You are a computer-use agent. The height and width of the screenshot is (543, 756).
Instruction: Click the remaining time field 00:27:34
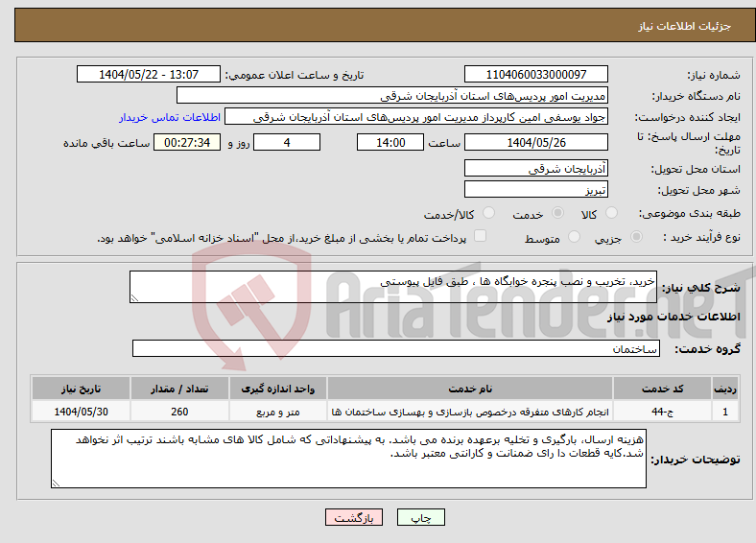pyautogui.click(x=187, y=142)
